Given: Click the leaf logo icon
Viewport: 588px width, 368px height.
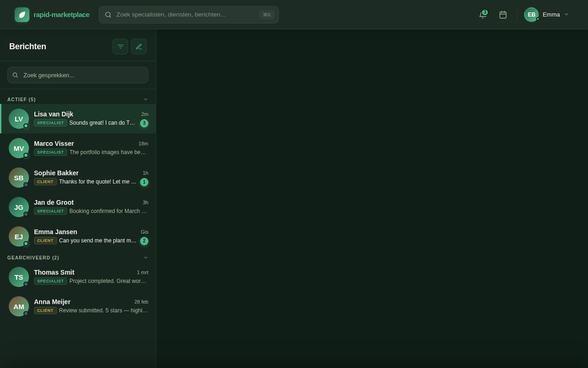Looking at the screenshot, I should pyautogui.click(x=22, y=15).
